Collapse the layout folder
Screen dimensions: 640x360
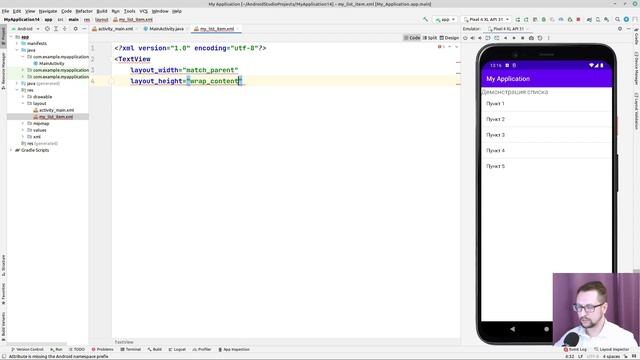click(x=23, y=103)
